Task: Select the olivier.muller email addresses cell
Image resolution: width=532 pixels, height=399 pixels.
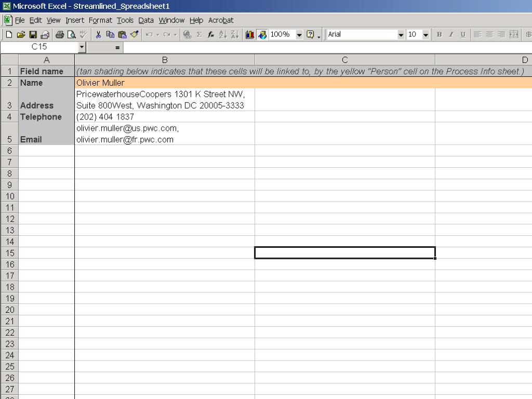Action: click(x=165, y=134)
